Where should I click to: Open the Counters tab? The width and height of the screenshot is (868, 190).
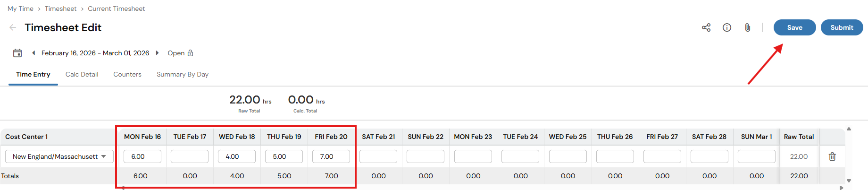point(127,74)
